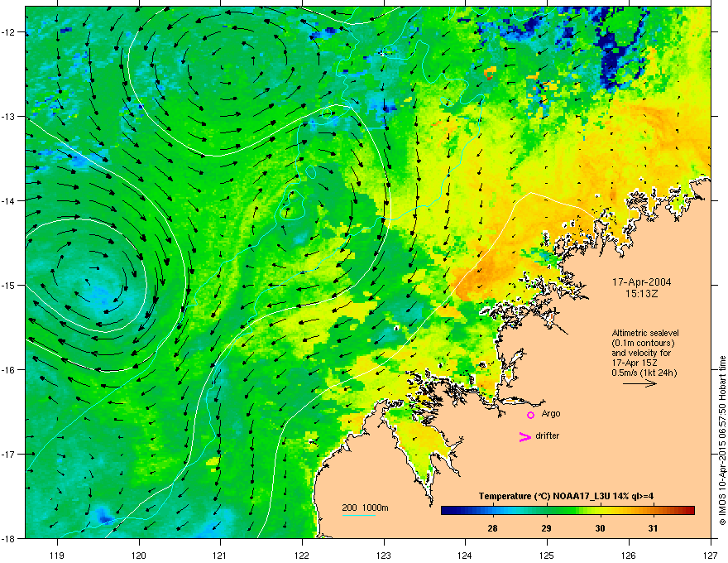
Task: Click longitude axis label '121'
Action: [x=220, y=555]
